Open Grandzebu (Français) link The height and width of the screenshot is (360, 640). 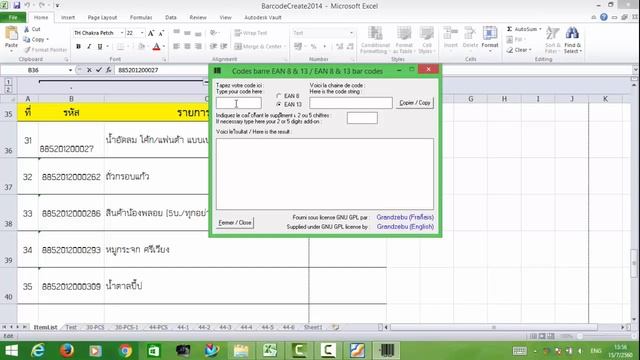click(x=405, y=217)
